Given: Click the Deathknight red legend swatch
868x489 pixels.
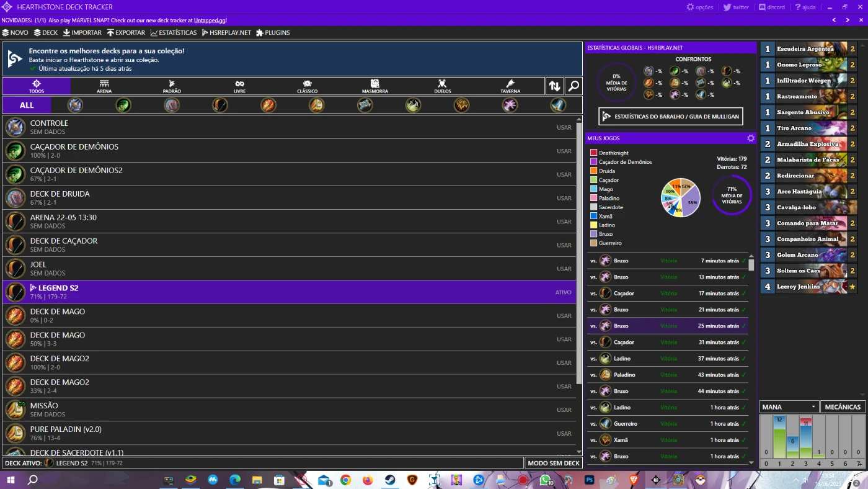Looking at the screenshot, I should (594, 153).
